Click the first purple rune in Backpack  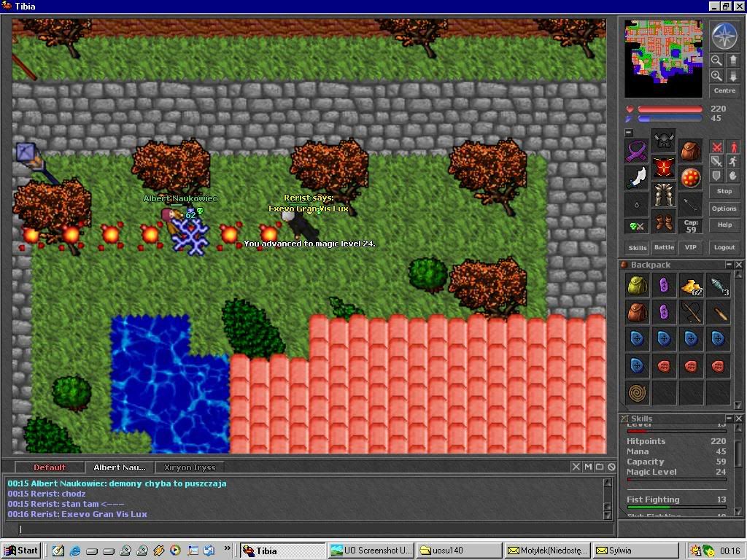point(664,285)
